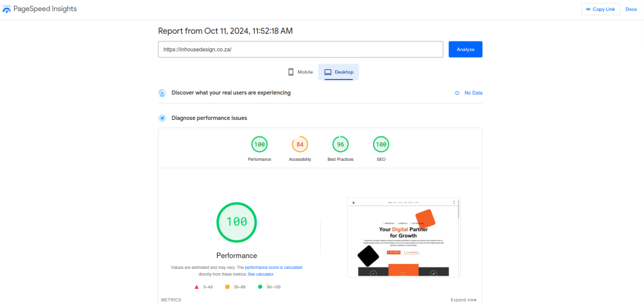Select the Accessibility score gauge 84
Screen dimensions: 644x304
pyautogui.click(x=300, y=145)
